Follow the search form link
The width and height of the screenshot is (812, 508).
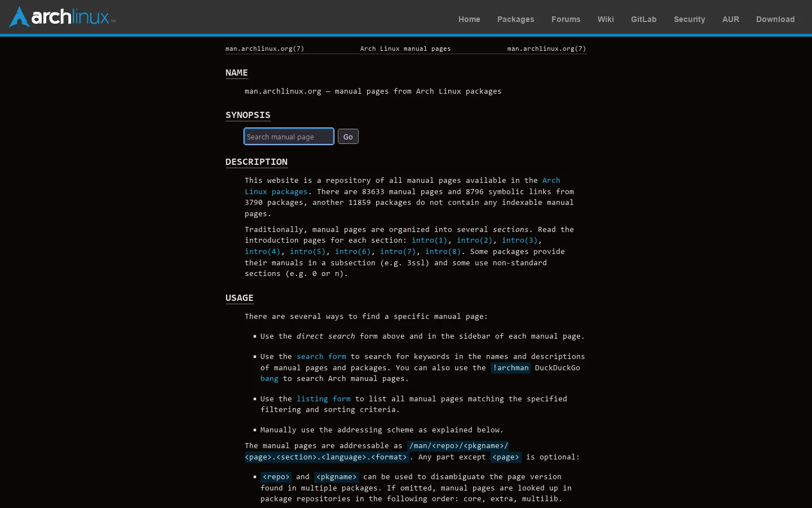pyautogui.click(x=321, y=357)
